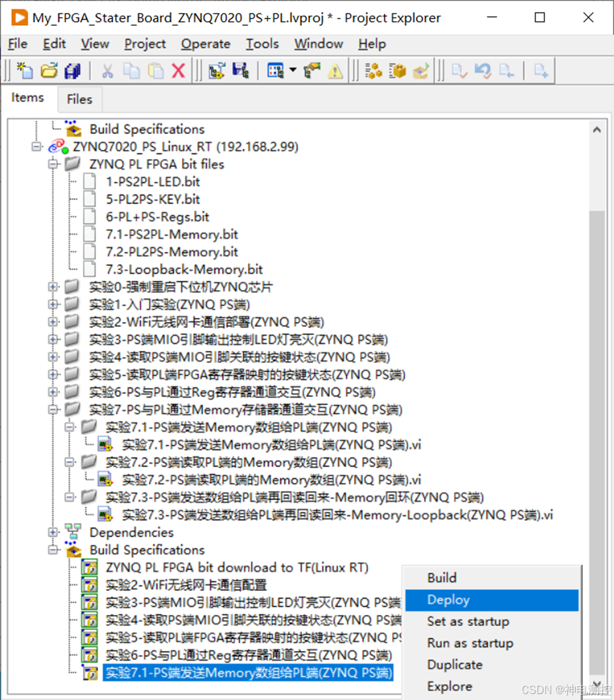Click the package with green arrow icon

(421, 71)
